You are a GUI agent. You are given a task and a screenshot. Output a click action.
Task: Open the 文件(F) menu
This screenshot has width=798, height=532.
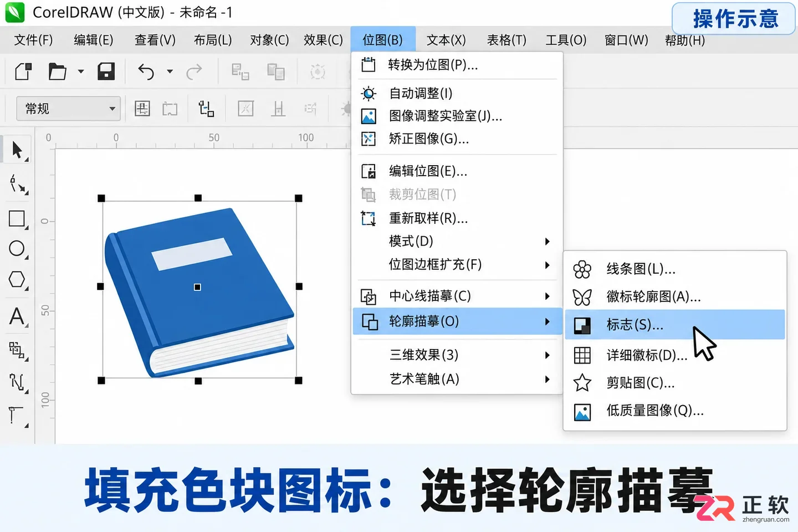point(33,40)
